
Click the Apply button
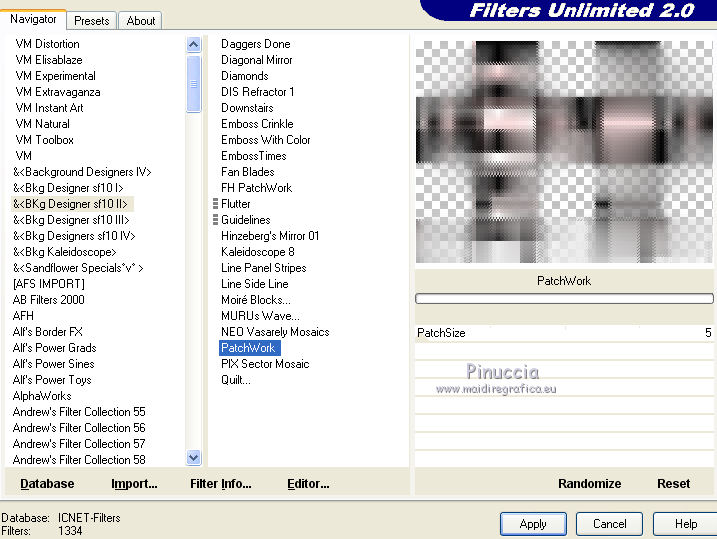tap(533, 524)
